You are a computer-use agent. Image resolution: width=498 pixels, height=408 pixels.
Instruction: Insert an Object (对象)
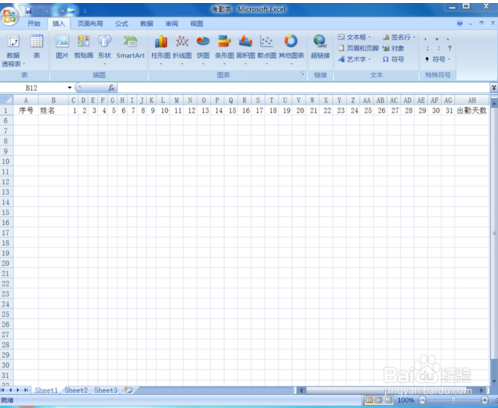click(x=393, y=48)
